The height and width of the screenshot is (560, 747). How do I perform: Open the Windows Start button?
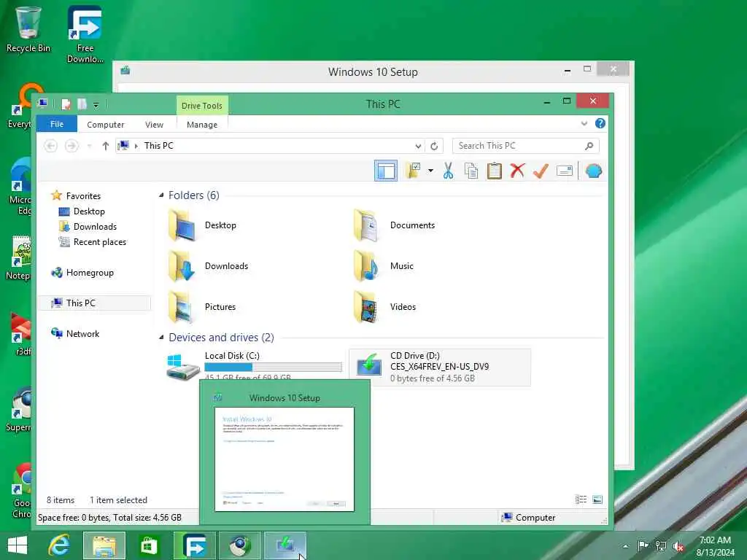[18, 545]
